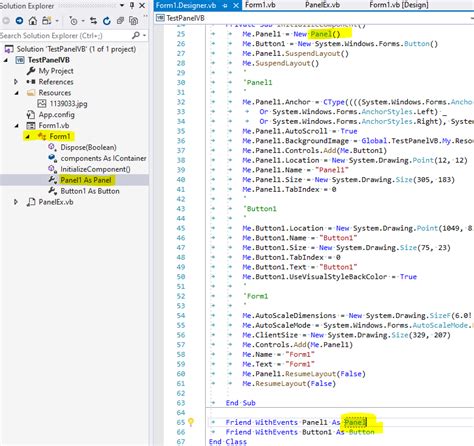Screen dimensions: 474x446
Task: Switch to the Form1.Designer.vb tab
Action: [186, 5]
